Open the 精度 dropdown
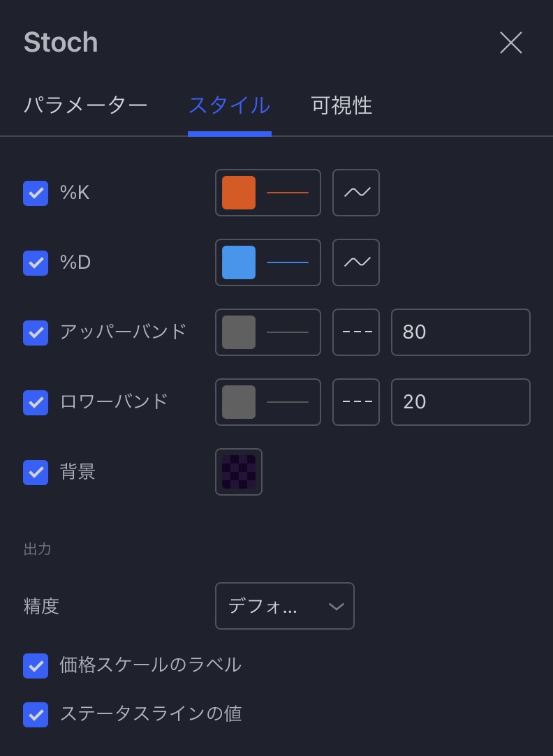Viewport: 553px width, 756px height. [x=284, y=606]
